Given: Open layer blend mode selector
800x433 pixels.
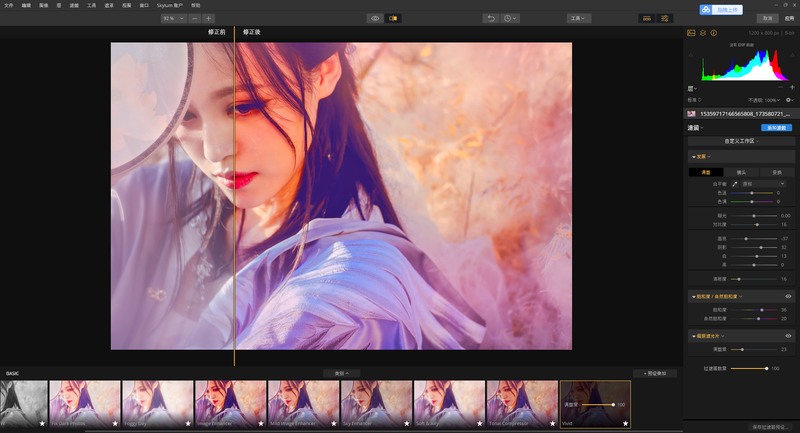Looking at the screenshot, I should point(694,100).
